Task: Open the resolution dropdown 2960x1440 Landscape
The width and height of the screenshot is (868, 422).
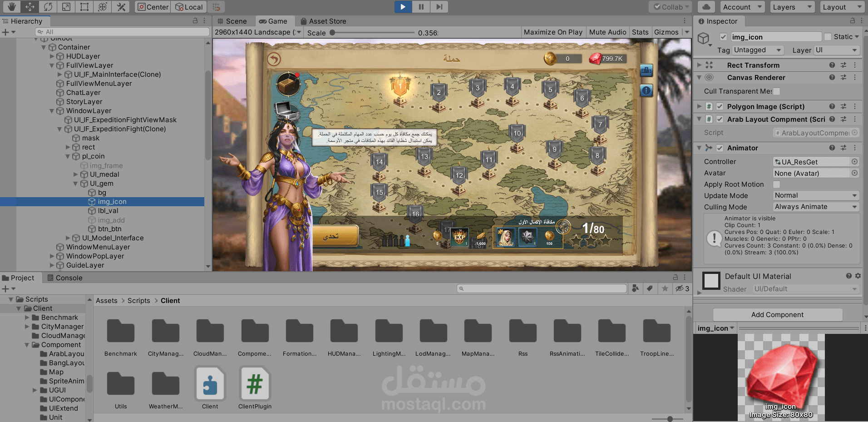Action: coord(258,32)
